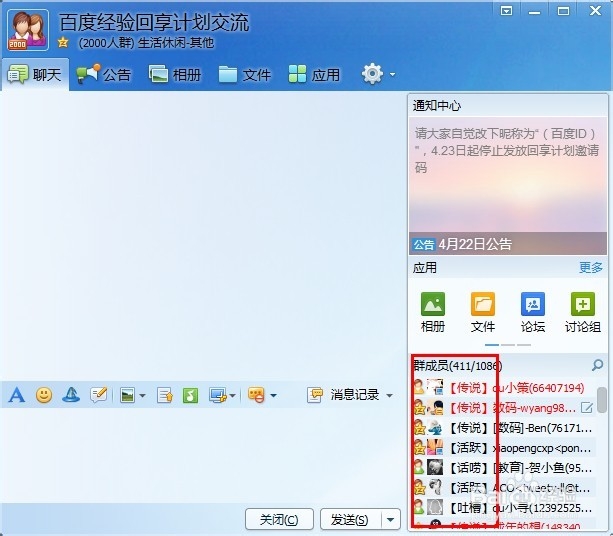Click the second app page indicator

(508, 345)
